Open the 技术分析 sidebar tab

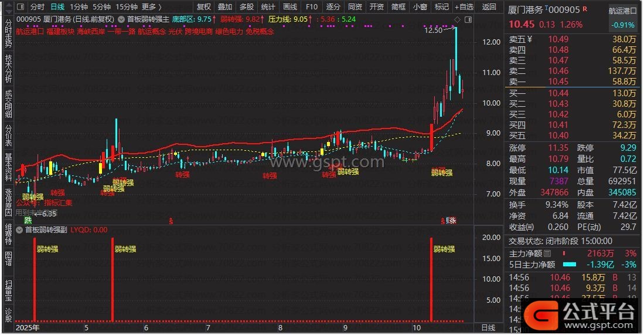(8, 69)
